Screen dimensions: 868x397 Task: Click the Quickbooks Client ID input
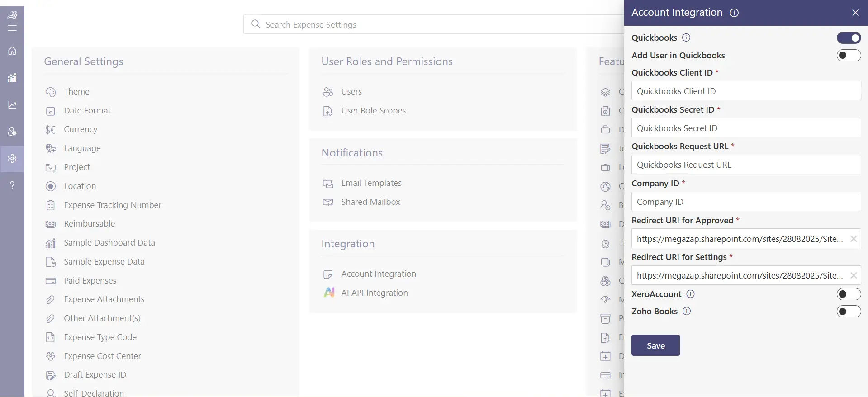click(746, 91)
